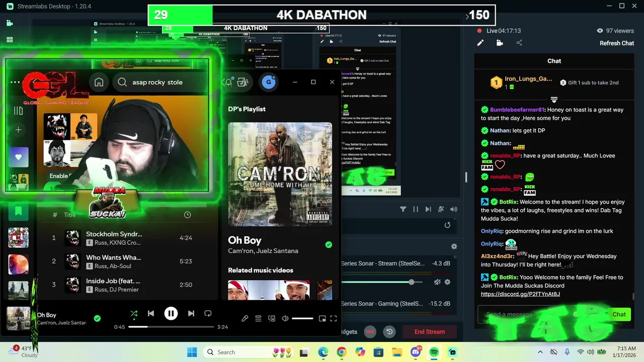The image size is (644, 362).
Task: Open Spotify three-dot menu
Action: (x=15, y=82)
